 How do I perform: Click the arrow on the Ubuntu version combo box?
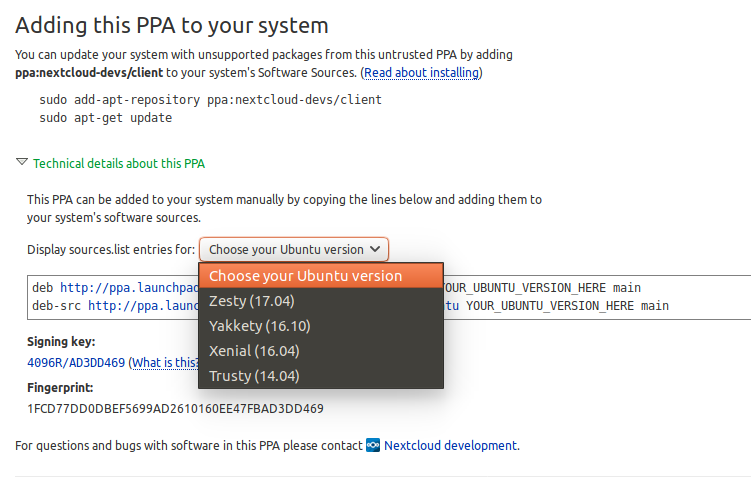(375, 249)
